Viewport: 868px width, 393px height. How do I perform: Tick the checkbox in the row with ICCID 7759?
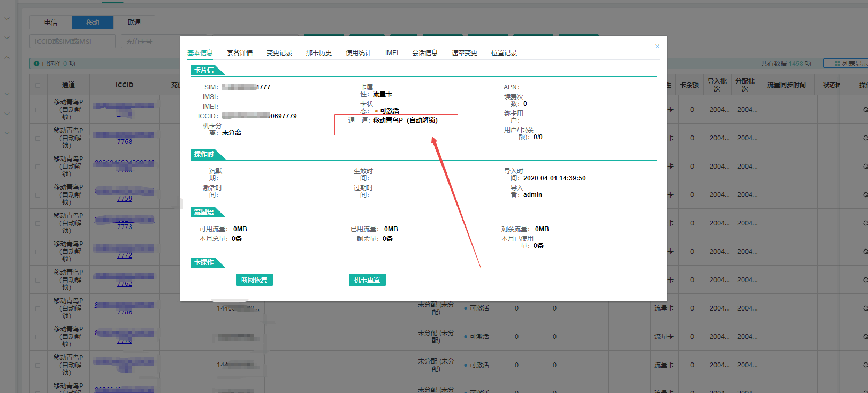37,195
